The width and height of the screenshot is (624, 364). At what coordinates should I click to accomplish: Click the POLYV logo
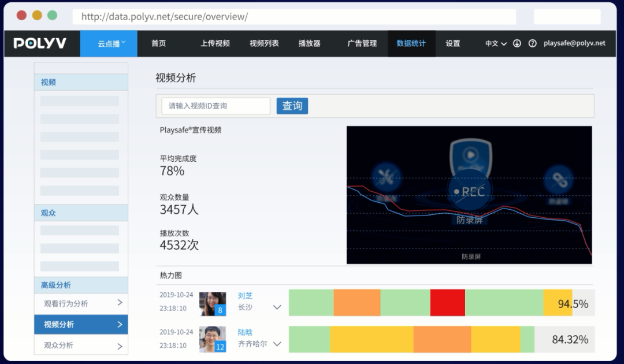(x=40, y=43)
